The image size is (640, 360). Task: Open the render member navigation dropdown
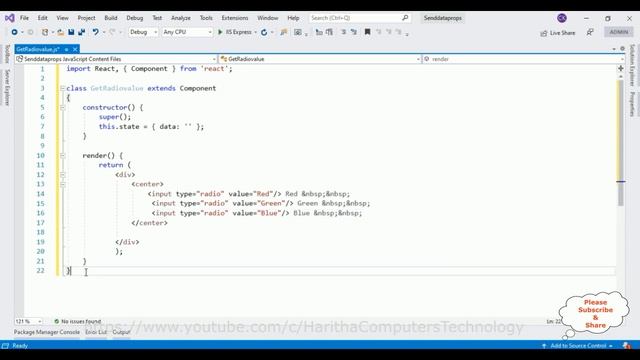523,59
